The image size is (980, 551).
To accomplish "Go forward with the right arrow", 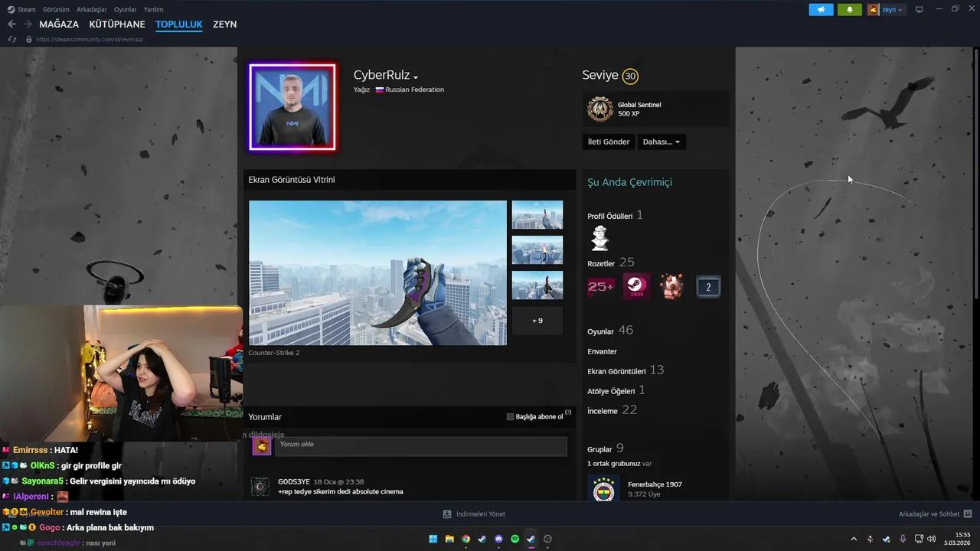I will click(28, 24).
